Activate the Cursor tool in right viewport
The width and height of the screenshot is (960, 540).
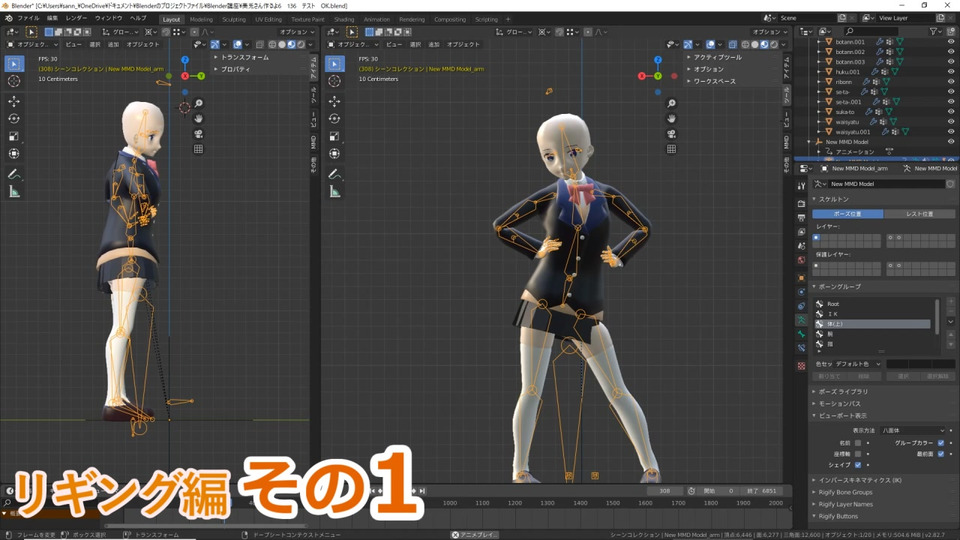pos(337,83)
